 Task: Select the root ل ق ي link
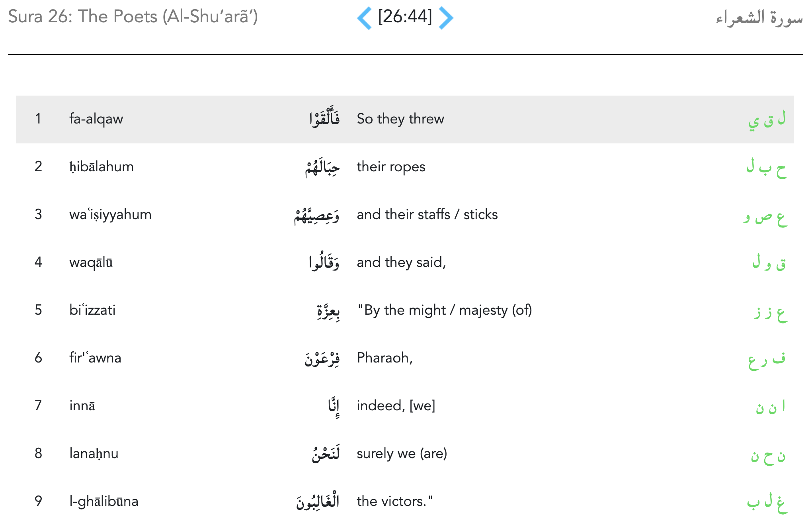pyautogui.click(x=767, y=120)
